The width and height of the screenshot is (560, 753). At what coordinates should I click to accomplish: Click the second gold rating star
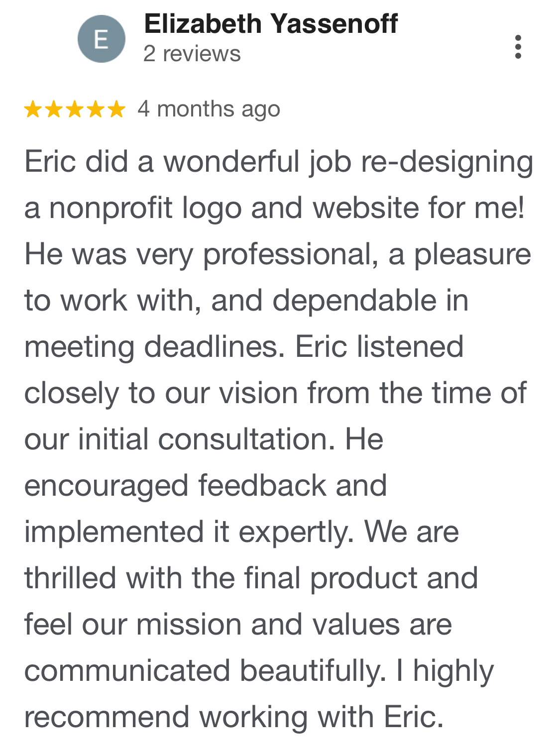tap(54, 109)
